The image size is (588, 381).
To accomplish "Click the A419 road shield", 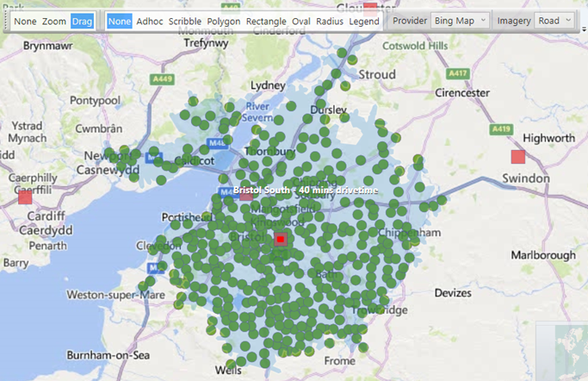I will (501, 129).
